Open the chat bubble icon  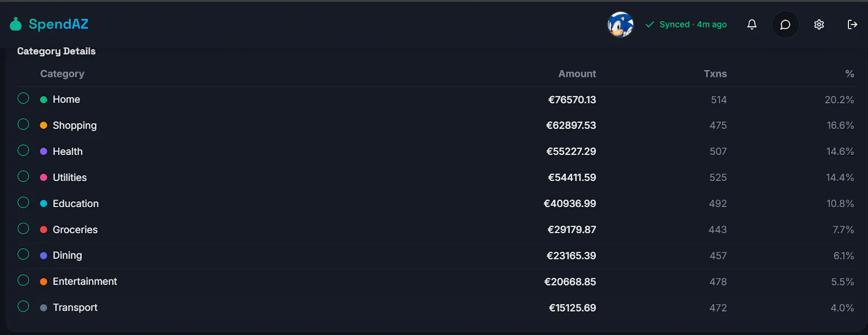pos(785,24)
